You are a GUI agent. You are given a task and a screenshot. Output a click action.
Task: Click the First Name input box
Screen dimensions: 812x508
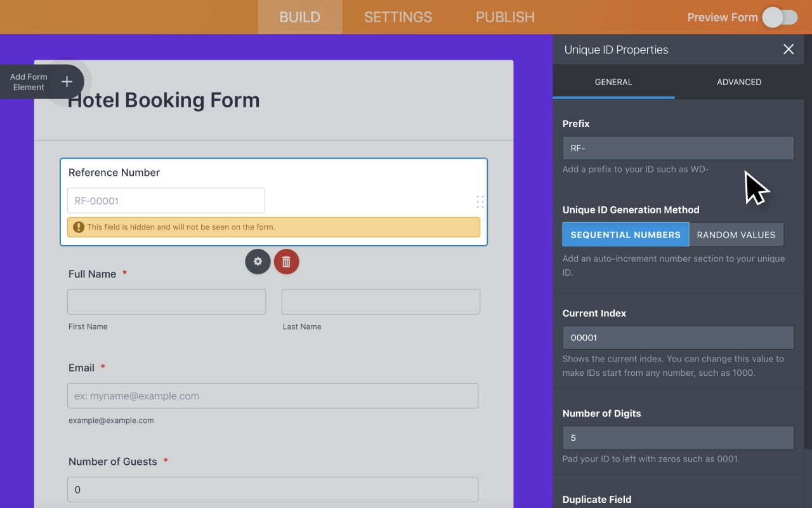(166, 302)
